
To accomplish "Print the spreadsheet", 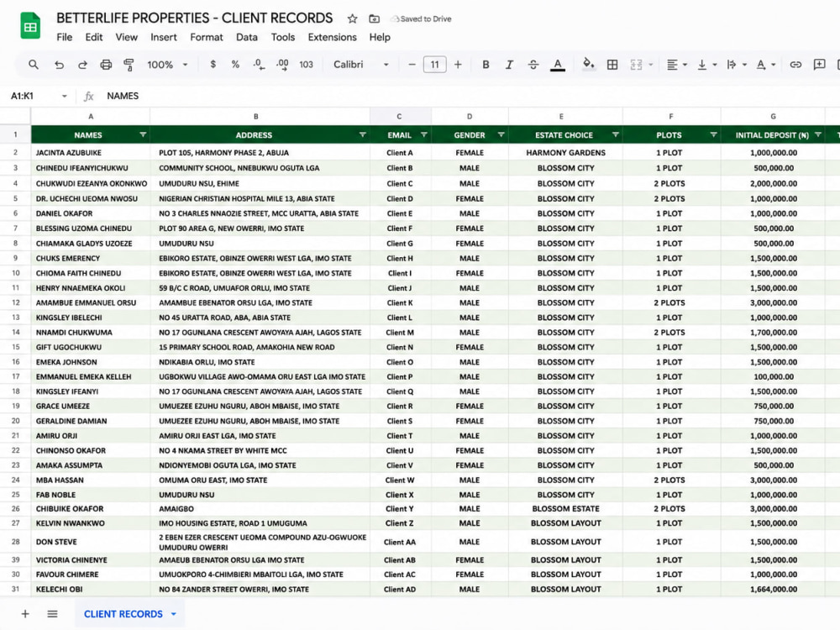I will coord(106,65).
